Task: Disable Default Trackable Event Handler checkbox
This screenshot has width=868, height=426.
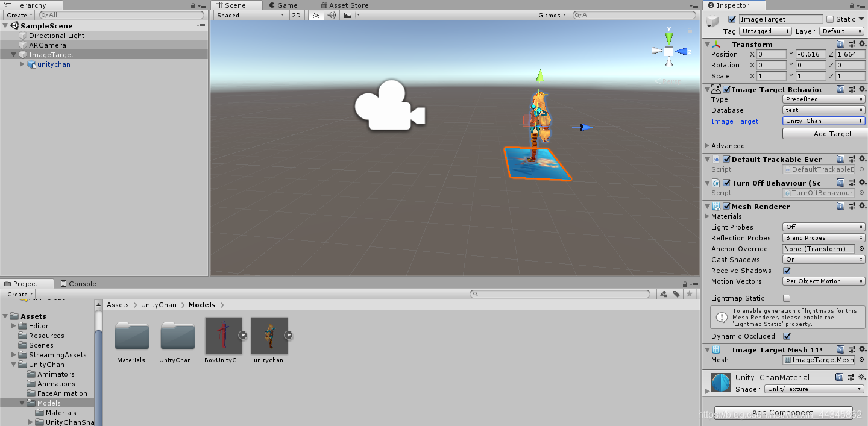Action: pyautogui.click(x=726, y=160)
